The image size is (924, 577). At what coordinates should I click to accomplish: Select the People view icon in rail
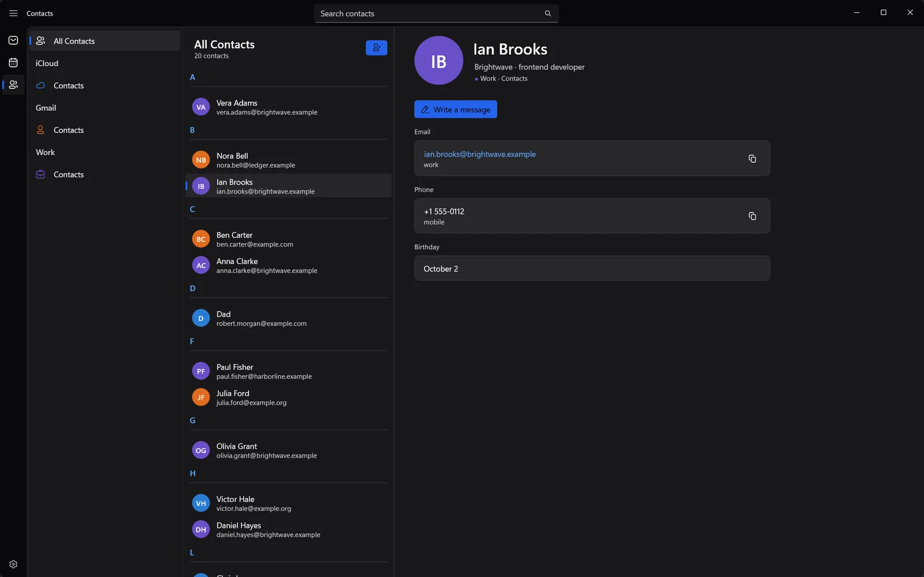(13, 85)
